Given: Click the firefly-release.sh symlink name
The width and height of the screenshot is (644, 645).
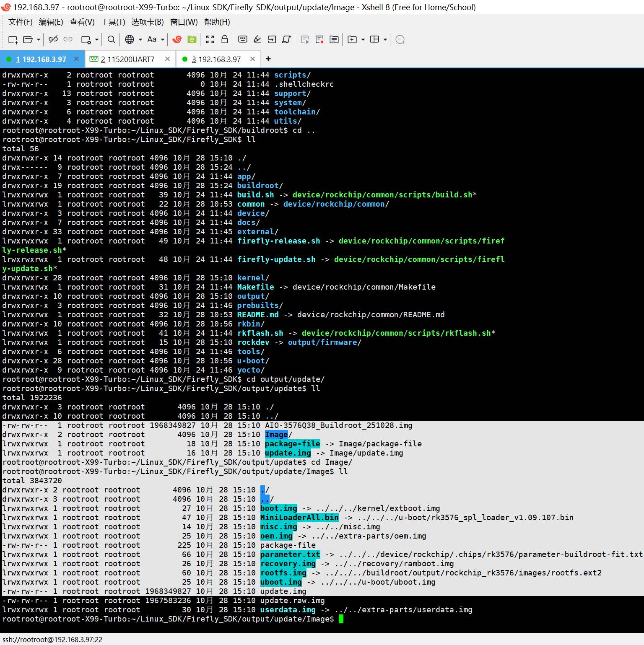Looking at the screenshot, I should [x=279, y=241].
